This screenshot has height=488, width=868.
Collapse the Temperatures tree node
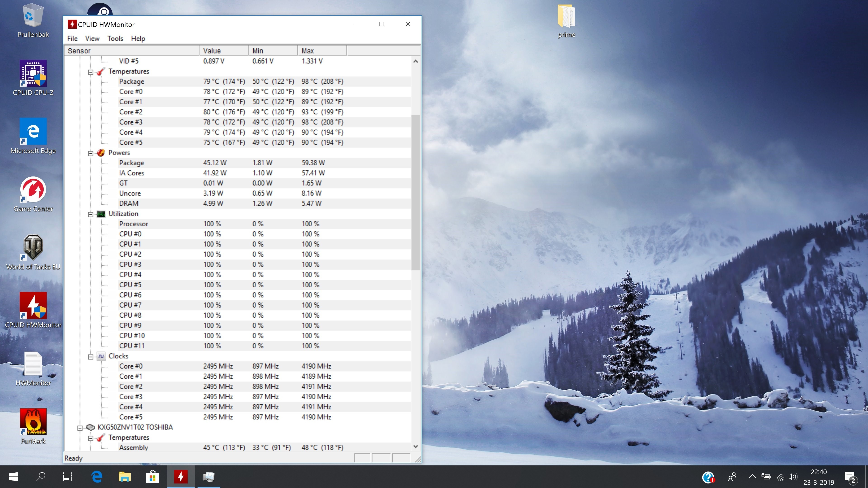91,72
